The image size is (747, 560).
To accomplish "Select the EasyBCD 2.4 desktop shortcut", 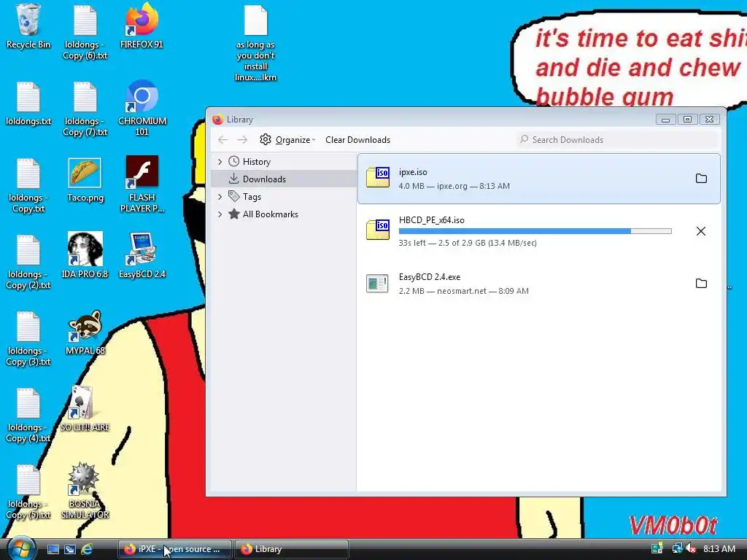I will pyautogui.click(x=142, y=256).
